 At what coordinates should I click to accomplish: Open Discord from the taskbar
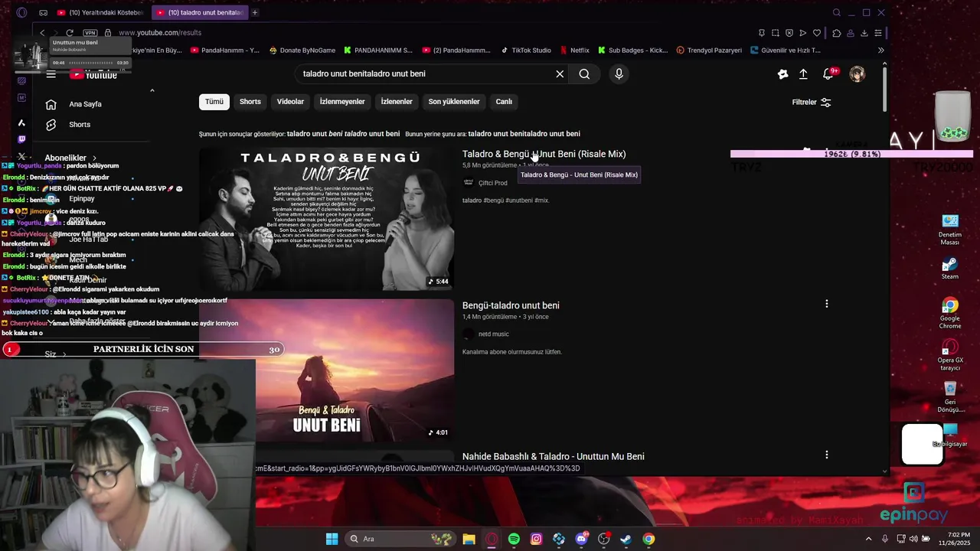pos(581,539)
